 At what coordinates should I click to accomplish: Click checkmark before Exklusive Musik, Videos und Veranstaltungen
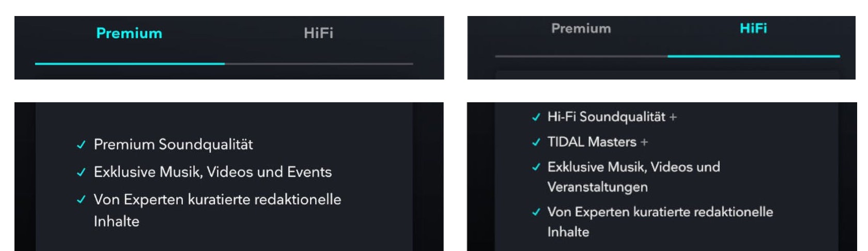coord(536,167)
